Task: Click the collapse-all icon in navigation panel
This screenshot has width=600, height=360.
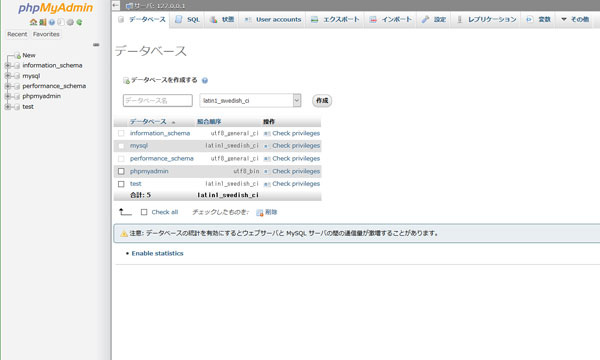Action: point(96,45)
